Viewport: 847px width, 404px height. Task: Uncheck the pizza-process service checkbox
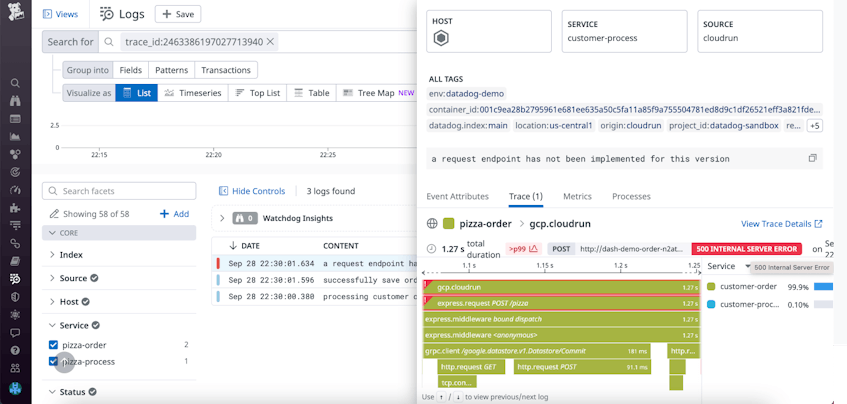53,361
